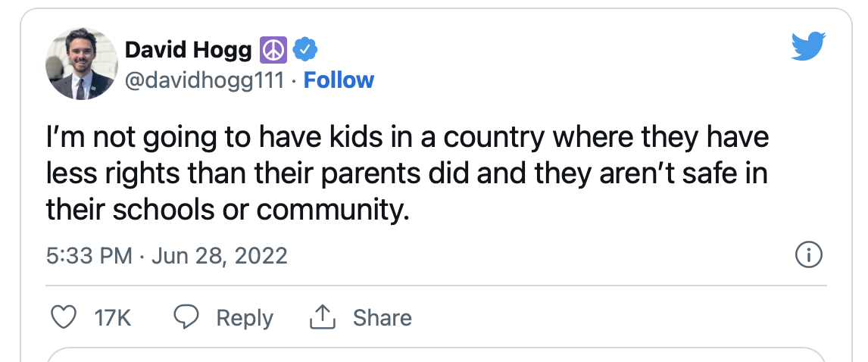The image size is (868, 362).
Task: Click the reply speech bubble icon
Action: 186,317
